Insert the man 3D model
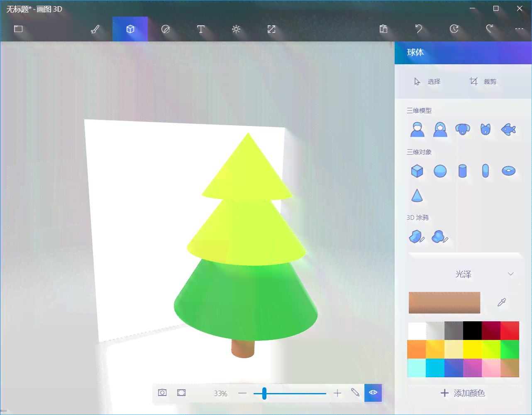 pyautogui.click(x=417, y=129)
